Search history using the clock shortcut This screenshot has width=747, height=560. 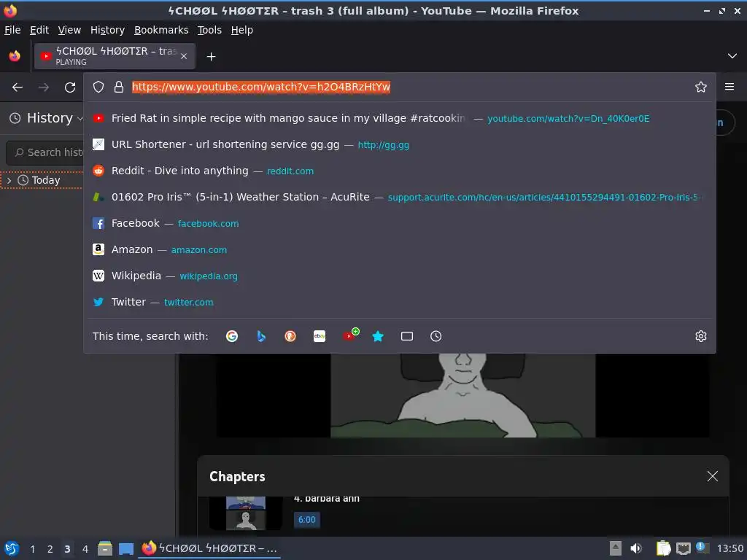(436, 336)
